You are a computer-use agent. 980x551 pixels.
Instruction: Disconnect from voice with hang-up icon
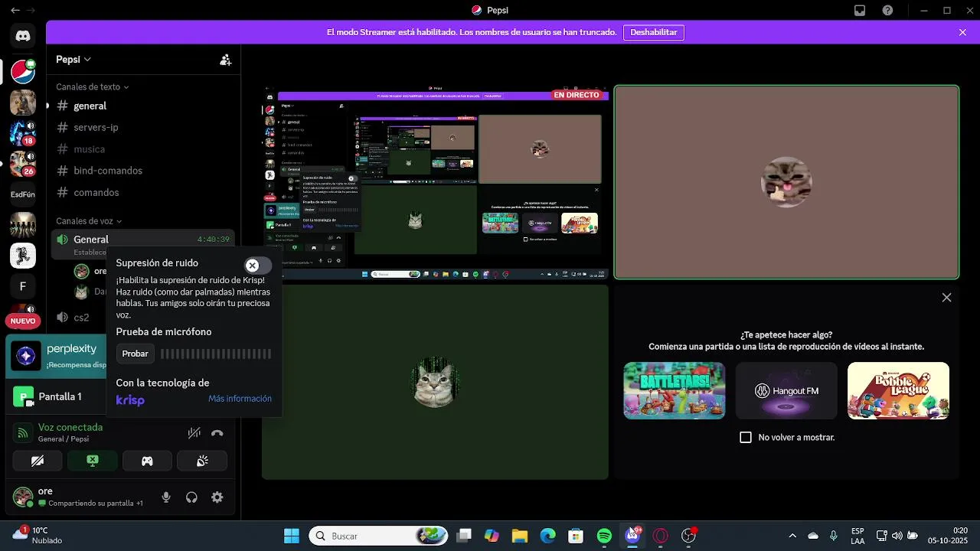217,433
